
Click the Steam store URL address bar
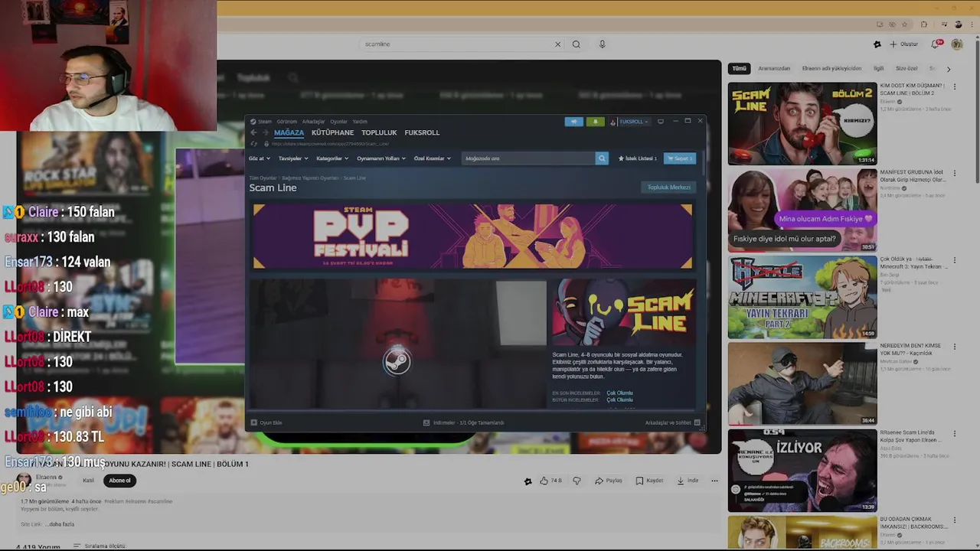[x=329, y=144]
